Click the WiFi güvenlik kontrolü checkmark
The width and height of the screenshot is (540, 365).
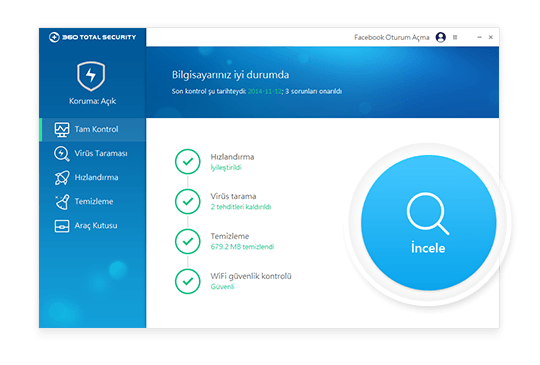tap(188, 281)
